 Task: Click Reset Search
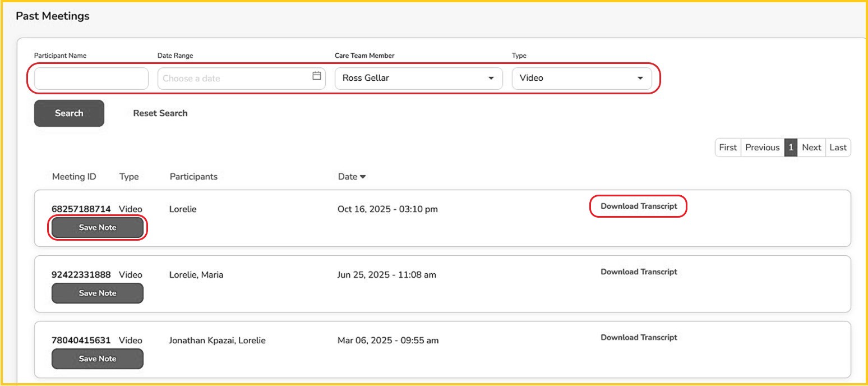tap(160, 113)
